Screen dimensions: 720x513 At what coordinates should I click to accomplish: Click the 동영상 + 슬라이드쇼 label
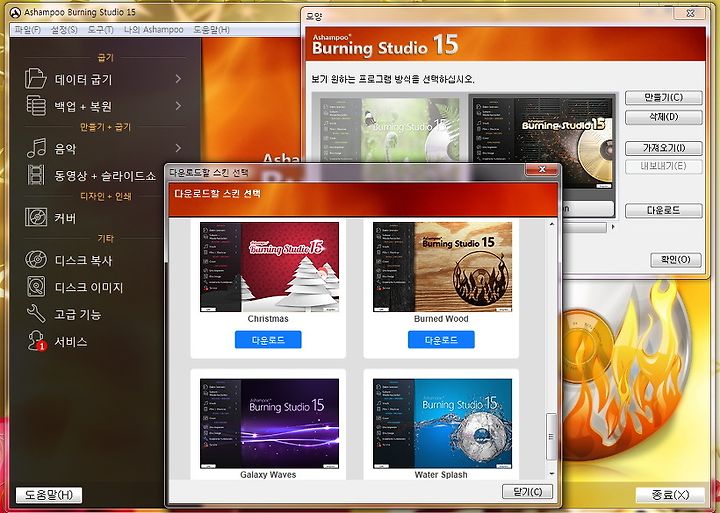click(105, 175)
